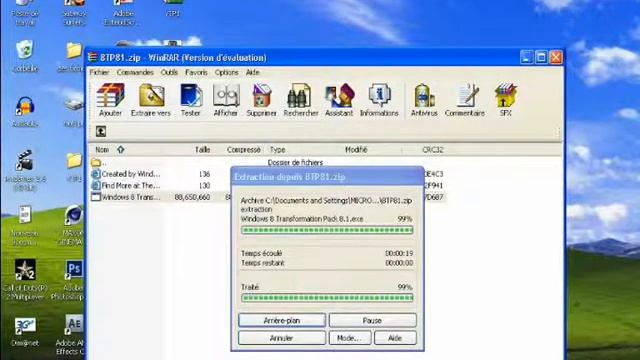Click the Arrière-plan button
The image size is (640, 360).
[x=282, y=320]
